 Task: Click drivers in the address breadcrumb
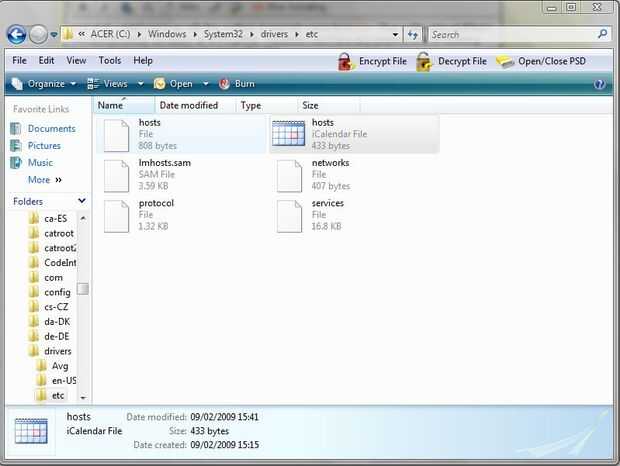[x=274, y=34]
